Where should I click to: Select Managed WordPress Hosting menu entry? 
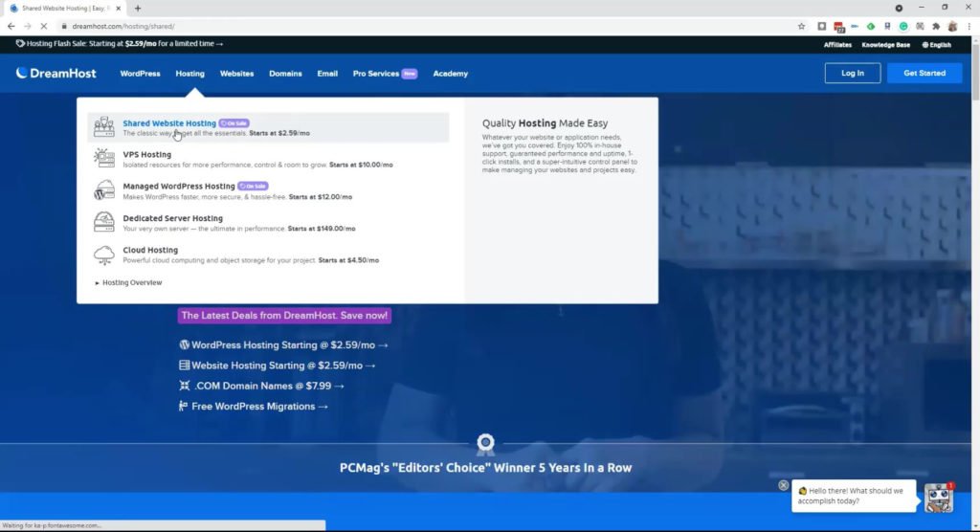(268, 190)
